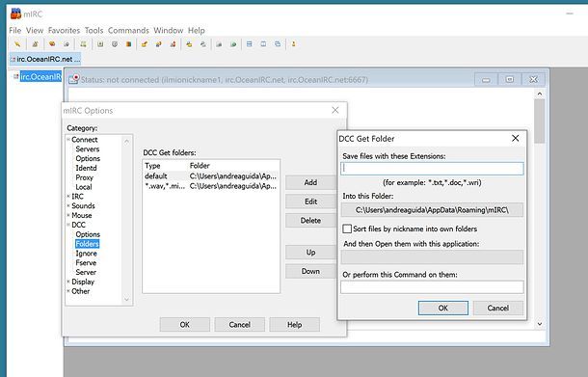The width and height of the screenshot is (588, 377).
Task: Open the File menu
Action: point(15,31)
